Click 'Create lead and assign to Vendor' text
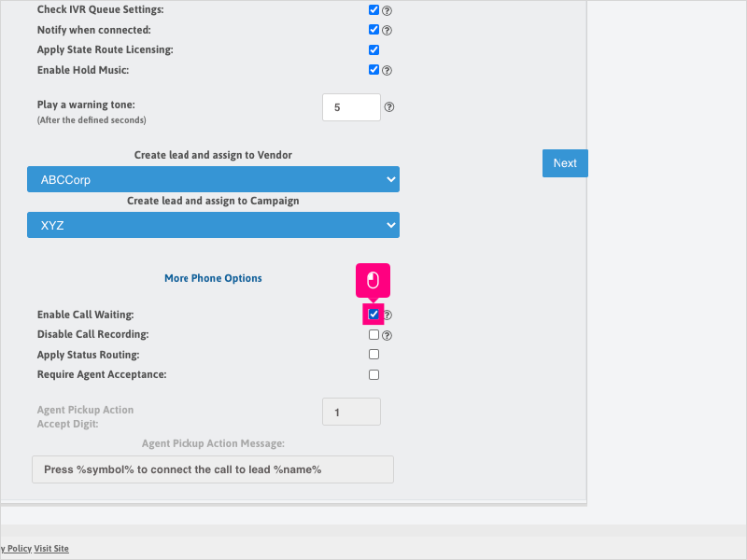747x560 pixels. pyautogui.click(x=213, y=155)
